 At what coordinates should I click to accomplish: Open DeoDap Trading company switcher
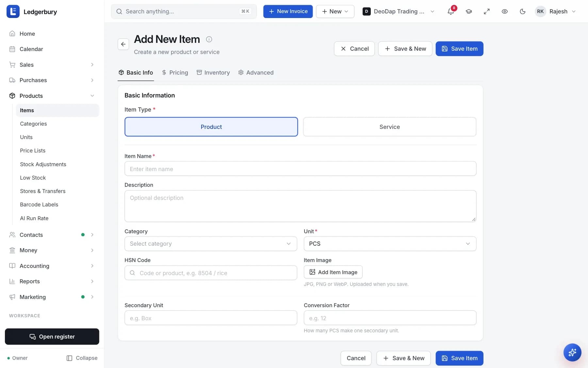click(x=399, y=11)
